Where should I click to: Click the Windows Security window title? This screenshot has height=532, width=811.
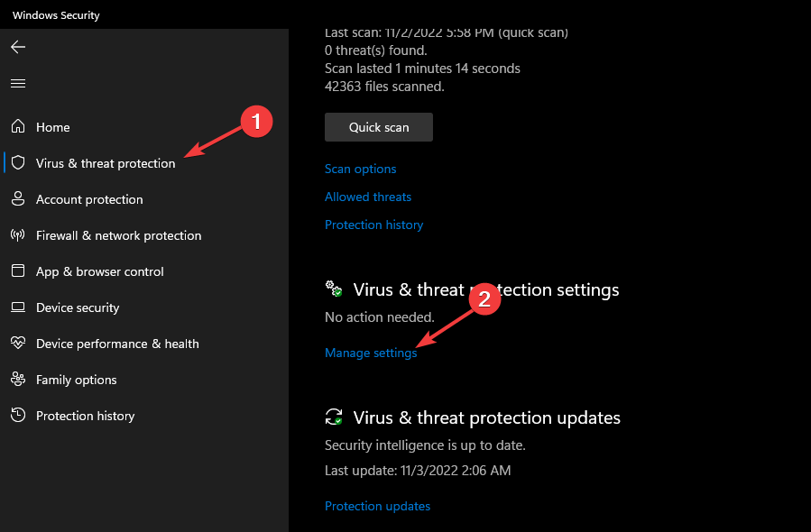point(56,15)
